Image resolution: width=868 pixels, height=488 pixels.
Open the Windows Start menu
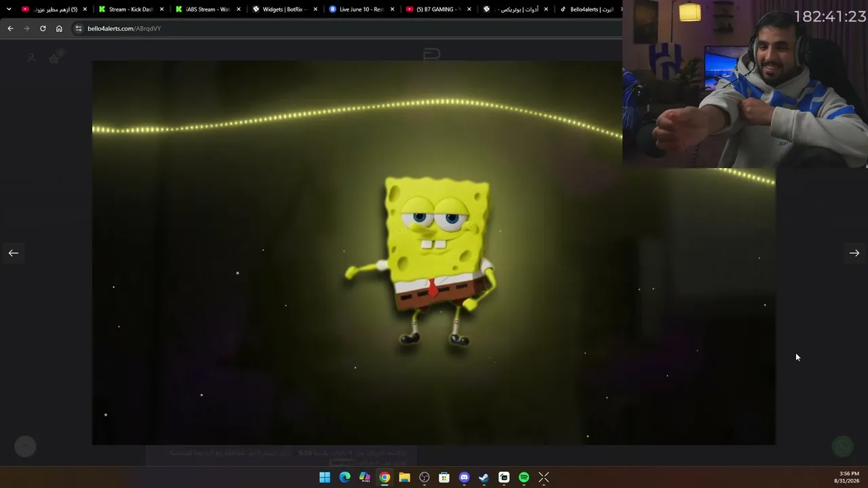pos(325,478)
